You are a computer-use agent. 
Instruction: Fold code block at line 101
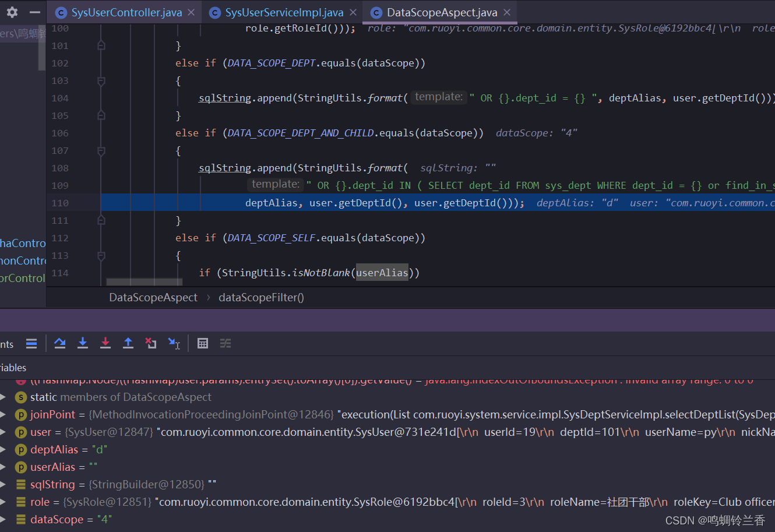click(x=101, y=45)
